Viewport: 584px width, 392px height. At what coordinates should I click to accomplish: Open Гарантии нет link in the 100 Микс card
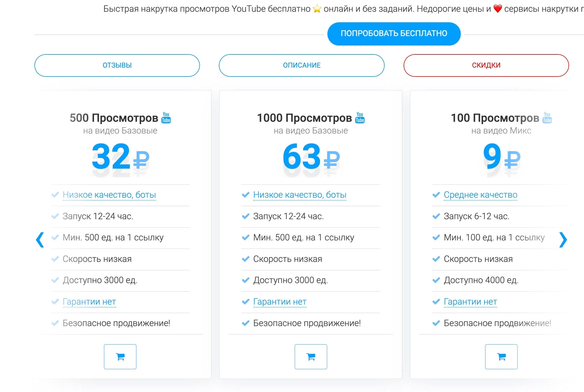coord(470,302)
